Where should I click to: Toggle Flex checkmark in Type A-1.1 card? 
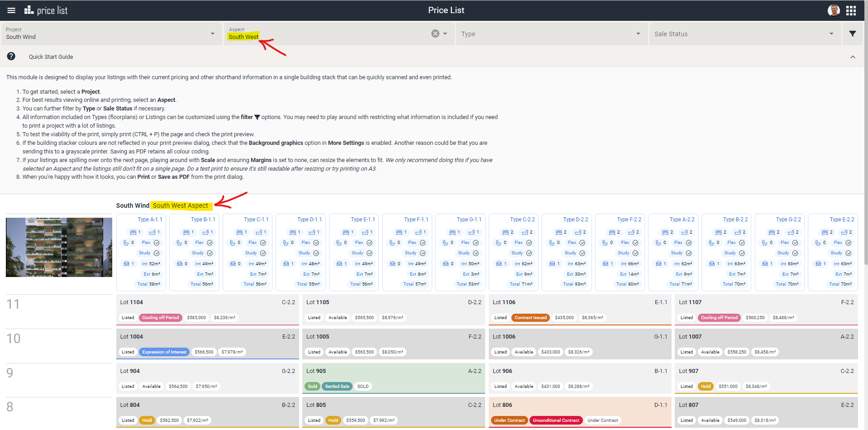click(157, 243)
